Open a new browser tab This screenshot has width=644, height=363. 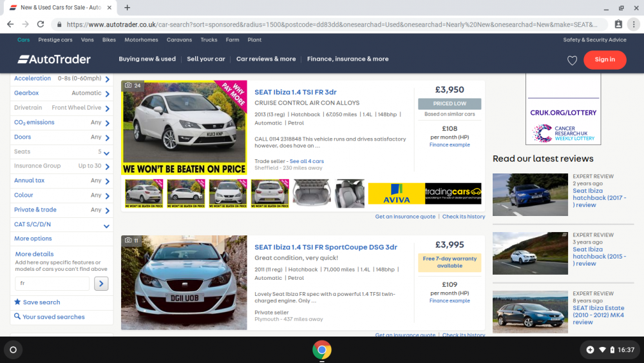[x=128, y=7]
